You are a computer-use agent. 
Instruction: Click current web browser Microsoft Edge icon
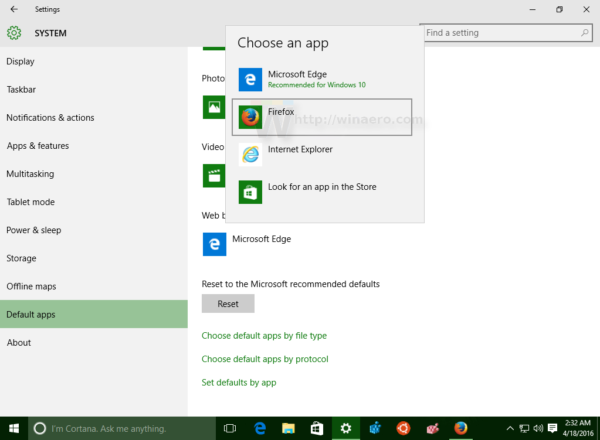coord(214,244)
